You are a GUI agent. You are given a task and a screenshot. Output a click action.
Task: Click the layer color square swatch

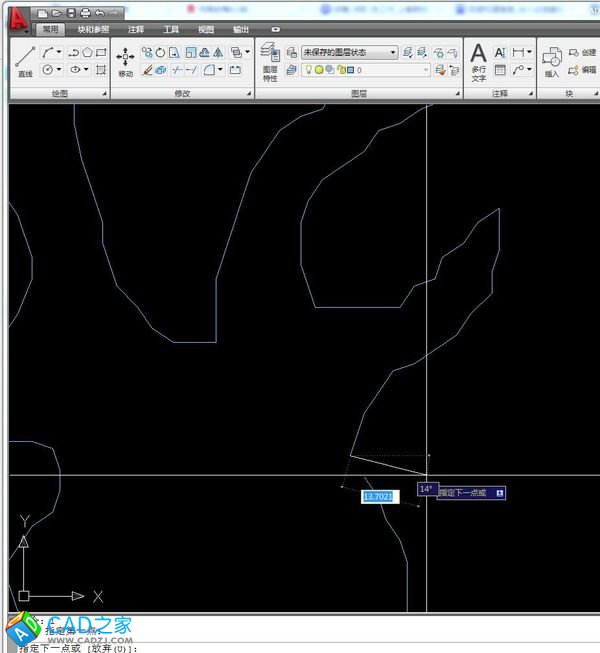tap(351, 70)
